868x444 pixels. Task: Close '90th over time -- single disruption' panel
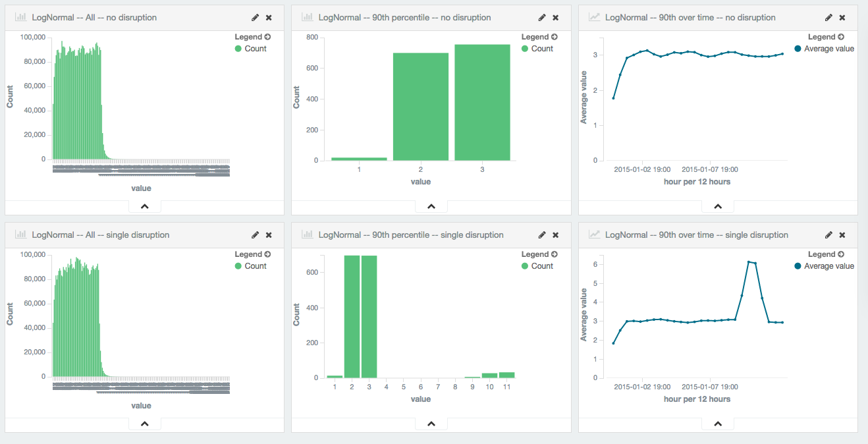[x=842, y=235]
